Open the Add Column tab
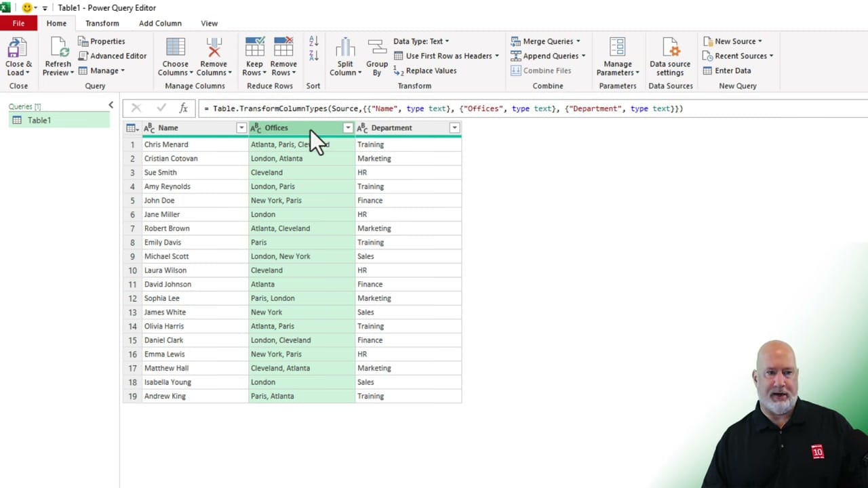The width and height of the screenshot is (868, 488). click(160, 23)
